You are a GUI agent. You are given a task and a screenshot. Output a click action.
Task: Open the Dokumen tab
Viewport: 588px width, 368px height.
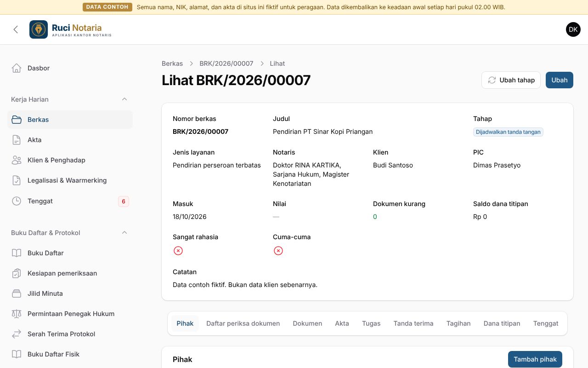click(x=307, y=323)
